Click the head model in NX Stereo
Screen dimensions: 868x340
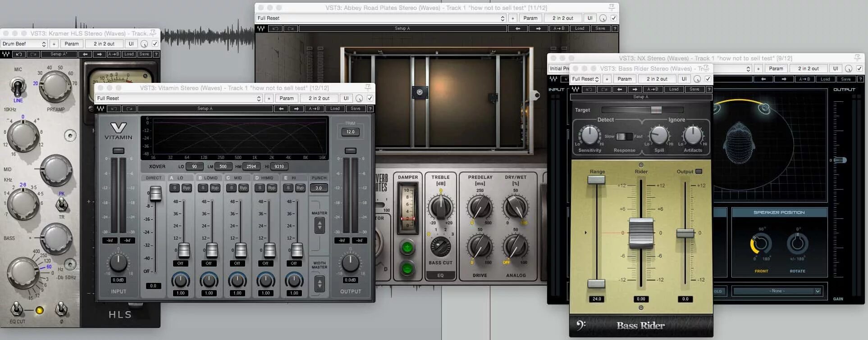coord(739,142)
